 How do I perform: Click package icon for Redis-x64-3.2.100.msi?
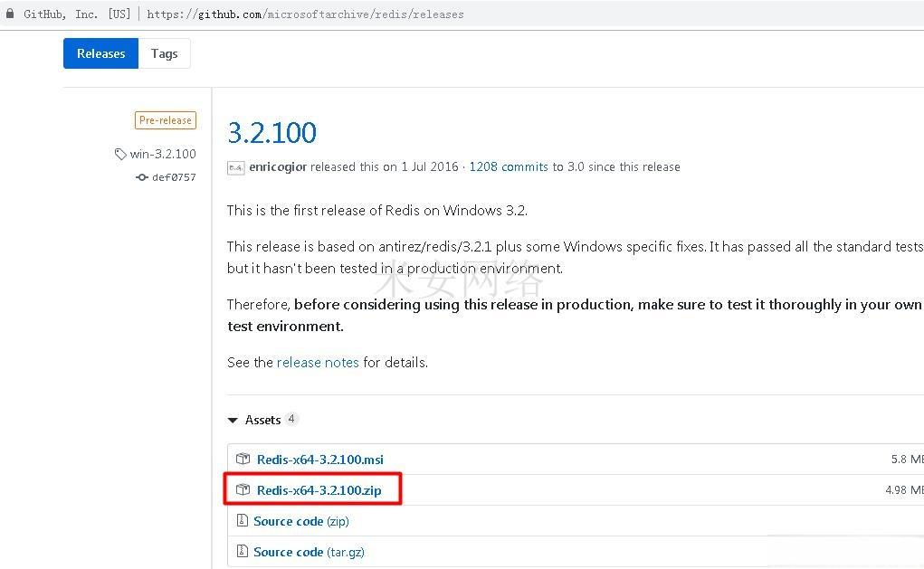point(243,459)
